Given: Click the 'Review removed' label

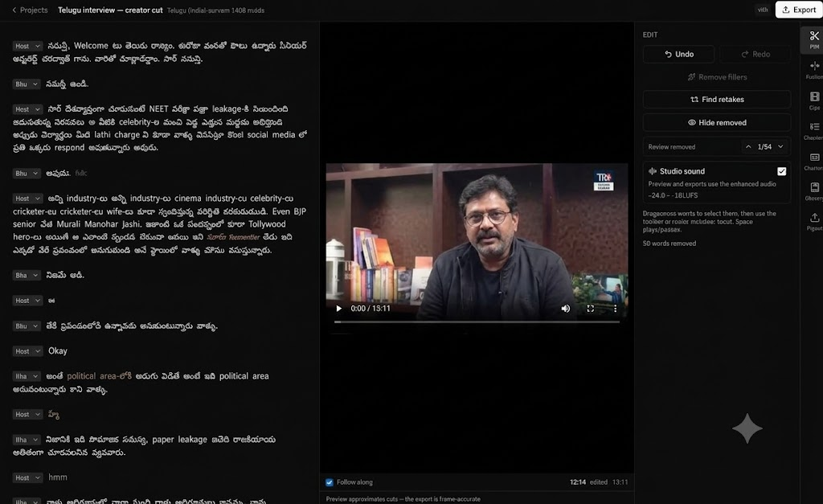Looking at the screenshot, I should click(671, 147).
